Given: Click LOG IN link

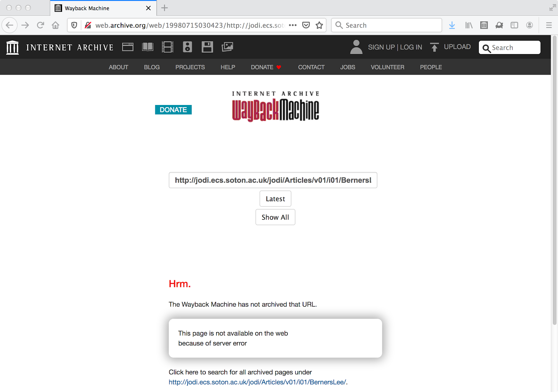Looking at the screenshot, I should (411, 47).
